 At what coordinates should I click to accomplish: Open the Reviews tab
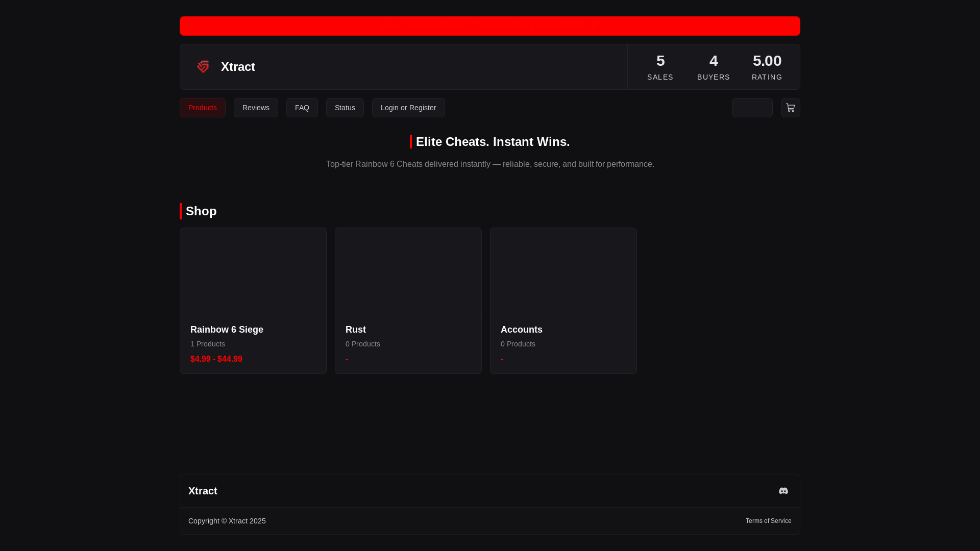tap(256, 108)
